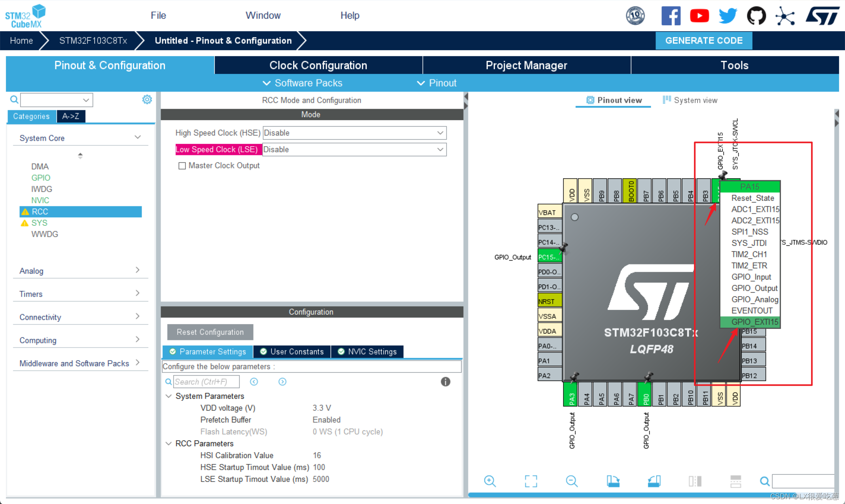Select Reset_State in PA15 pin menu
Image resolution: width=845 pixels, height=504 pixels.
(x=750, y=198)
